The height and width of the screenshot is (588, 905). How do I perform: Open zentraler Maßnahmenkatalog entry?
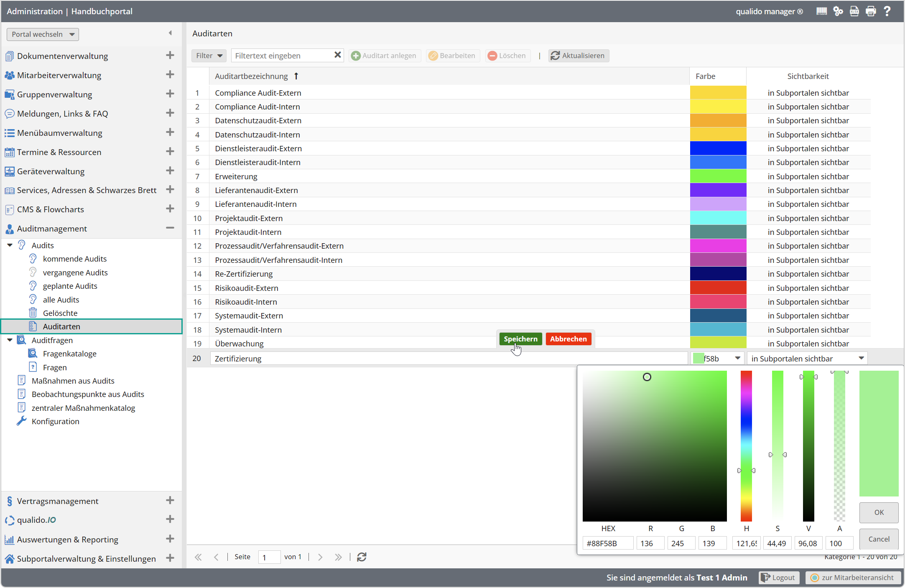(83, 408)
